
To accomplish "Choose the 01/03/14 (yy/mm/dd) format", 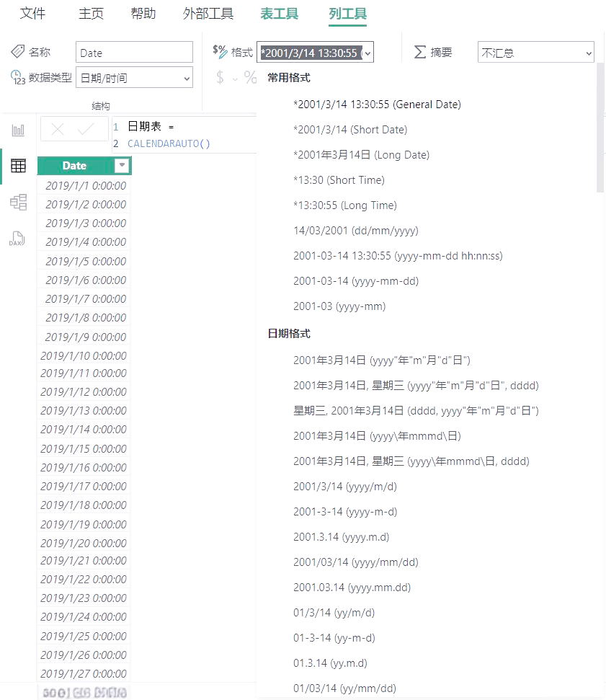I will [x=344, y=688].
